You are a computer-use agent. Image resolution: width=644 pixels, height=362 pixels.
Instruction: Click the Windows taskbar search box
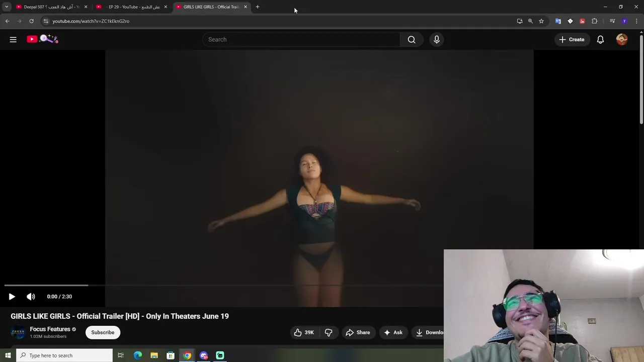coord(64,355)
